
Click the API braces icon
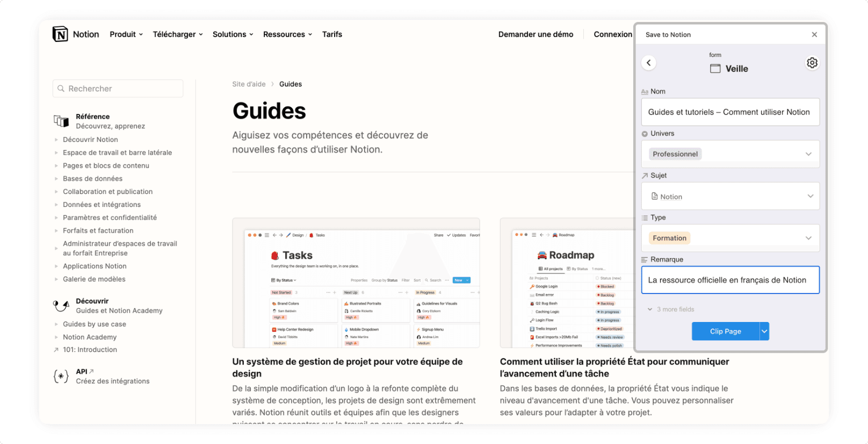coord(61,376)
